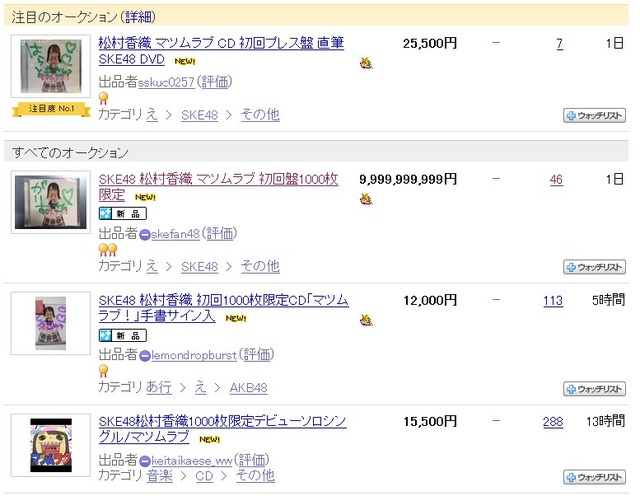Select remaining time 13時間
The height and width of the screenshot is (496, 640).
click(605, 421)
